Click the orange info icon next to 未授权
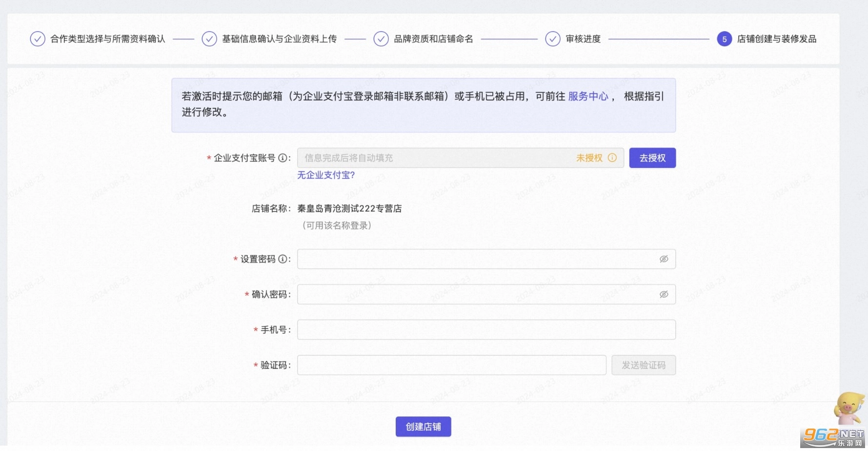868x451 pixels. click(612, 158)
